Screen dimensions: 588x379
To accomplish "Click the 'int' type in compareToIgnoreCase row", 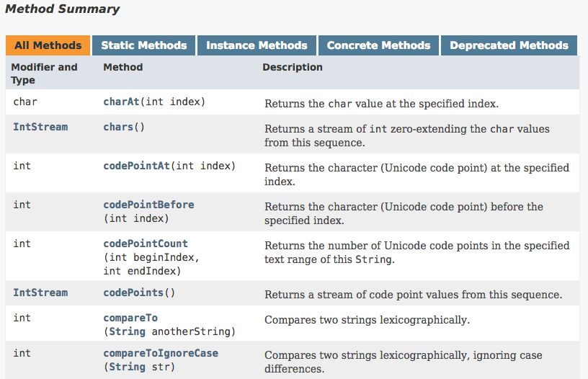I will pyautogui.click(x=22, y=353).
